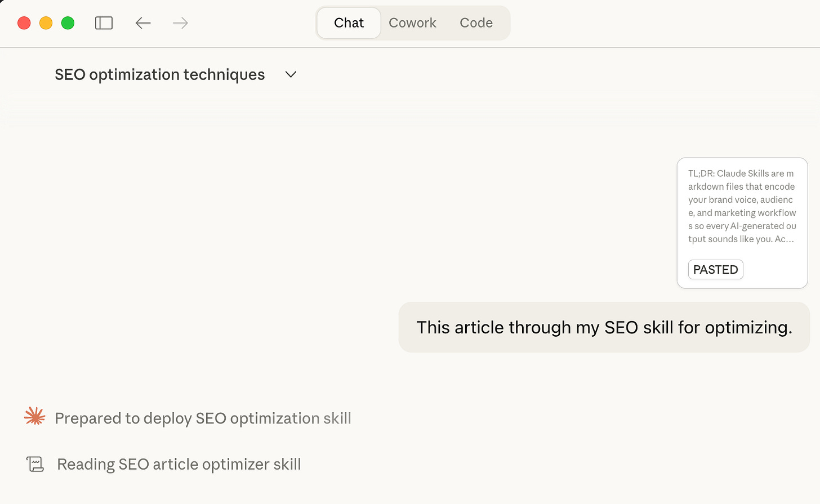
Task: Expand the chevron next to conversation title
Action: 291,75
